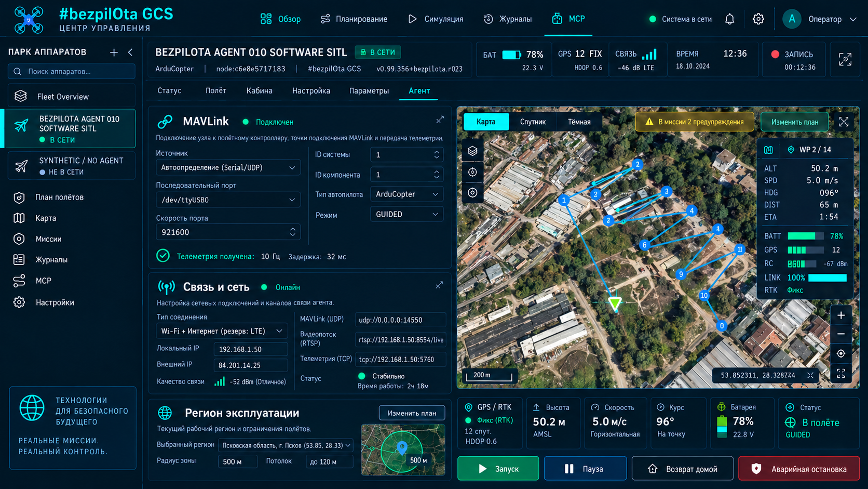Screen dimensions: 868x489
Task: Open the Режим GUIDED dropdown
Action: (x=406, y=215)
